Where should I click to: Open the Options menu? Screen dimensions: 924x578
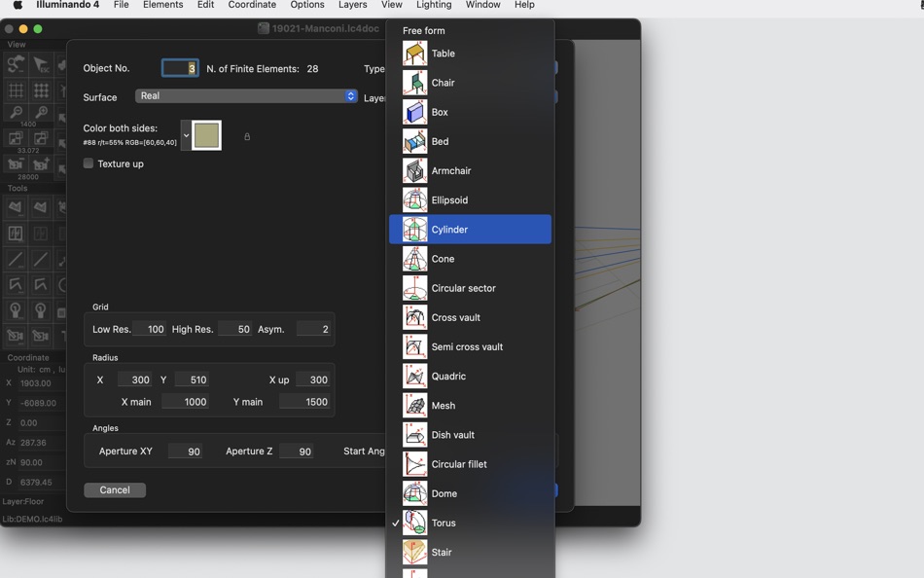[307, 5]
